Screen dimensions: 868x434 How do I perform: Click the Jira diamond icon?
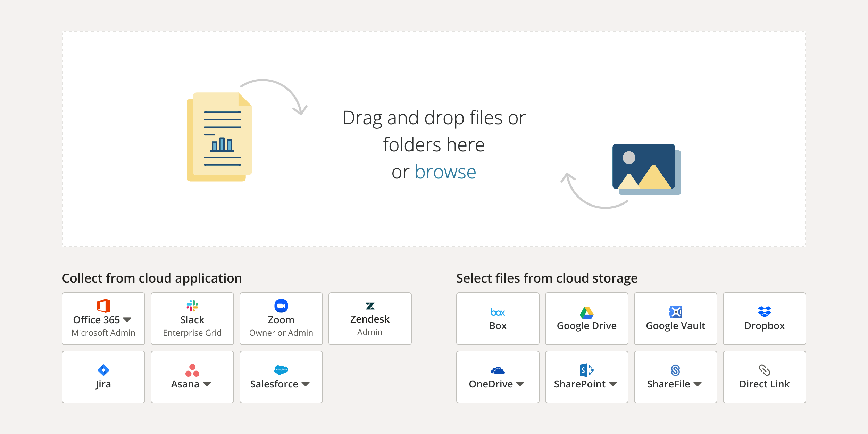click(x=103, y=370)
